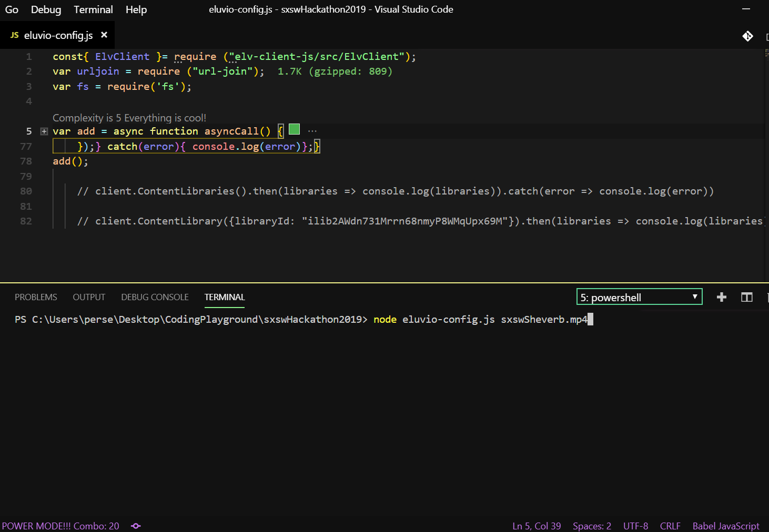
Task: Click the folded code ellipsis on line 5
Action: click(312, 131)
